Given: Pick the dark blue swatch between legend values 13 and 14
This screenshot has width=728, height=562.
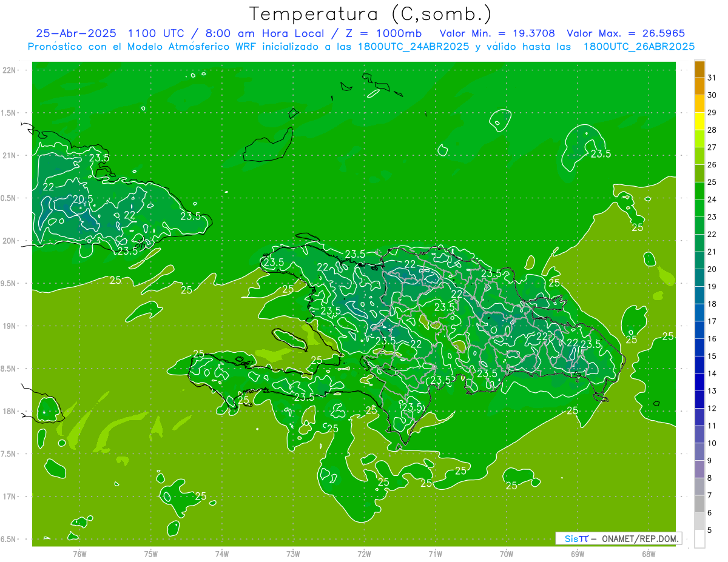Looking at the screenshot, I should (699, 382).
